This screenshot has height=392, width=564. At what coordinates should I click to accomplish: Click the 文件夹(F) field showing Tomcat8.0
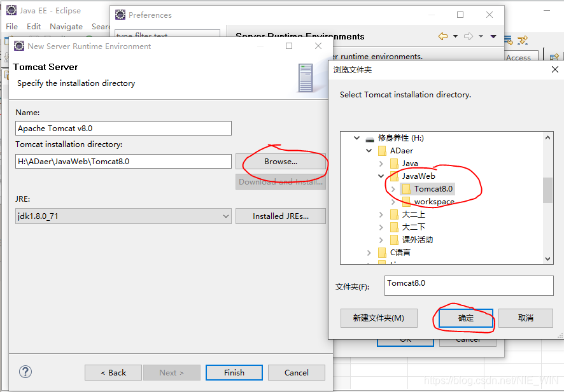click(469, 286)
